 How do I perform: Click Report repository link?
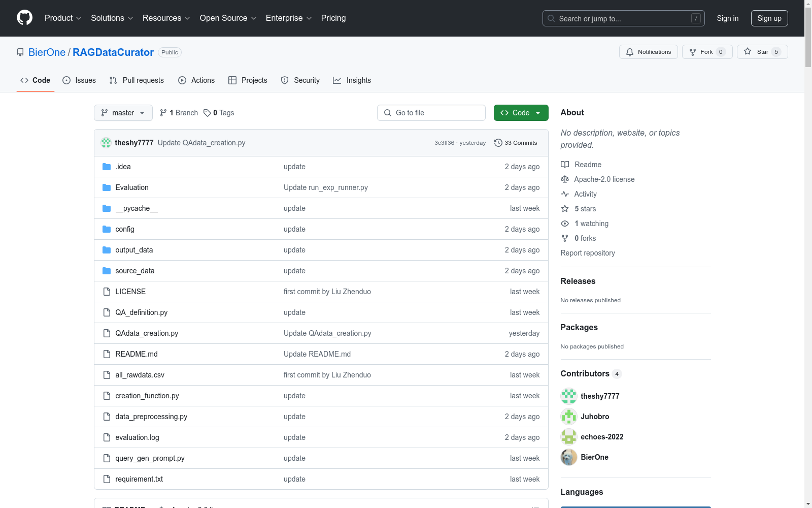pyautogui.click(x=588, y=253)
